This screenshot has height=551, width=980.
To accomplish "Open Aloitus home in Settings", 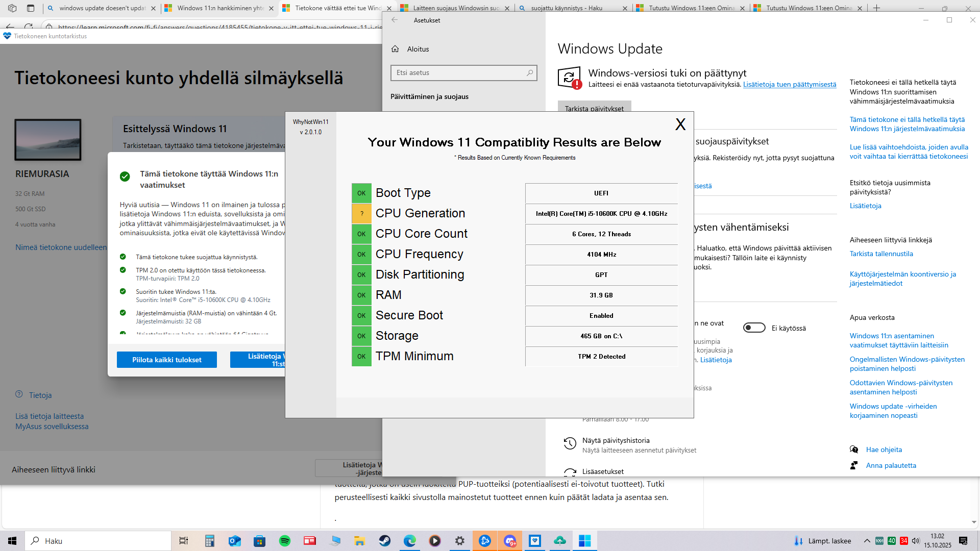I will 418,49.
